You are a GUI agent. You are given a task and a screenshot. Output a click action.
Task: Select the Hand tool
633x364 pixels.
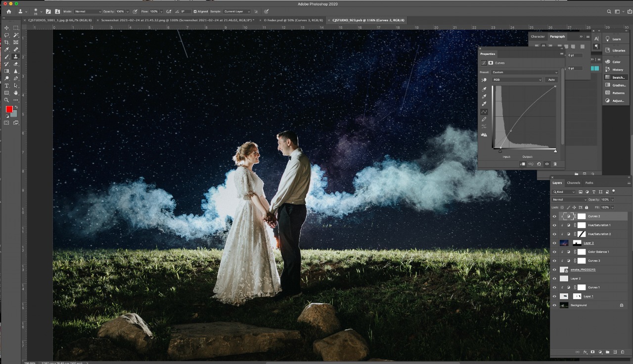click(x=16, y=92)
